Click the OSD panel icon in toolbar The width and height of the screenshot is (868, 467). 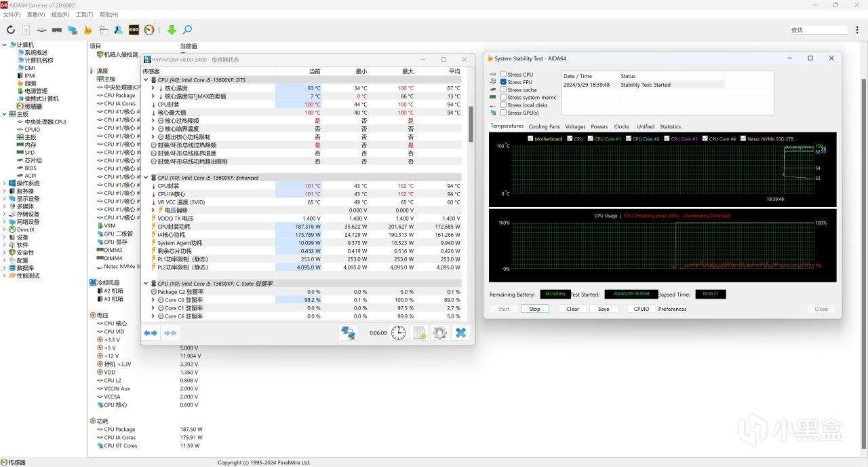point(134,30)
